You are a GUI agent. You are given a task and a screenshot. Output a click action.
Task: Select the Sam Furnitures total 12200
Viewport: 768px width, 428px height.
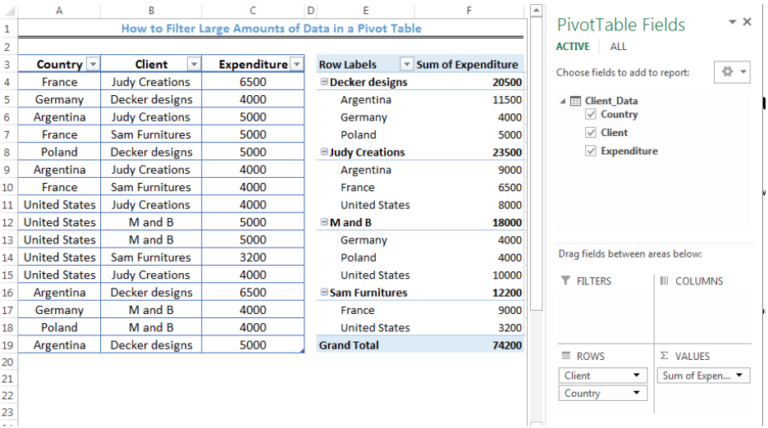coord(469,292)
